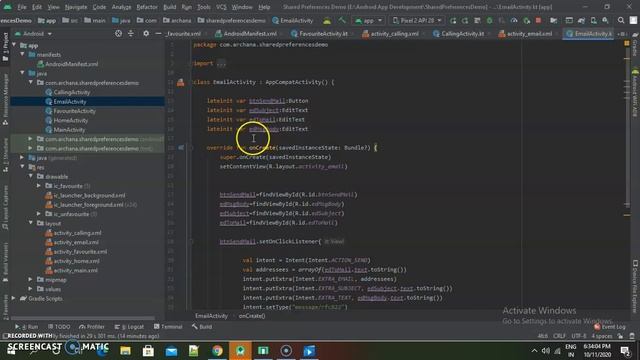Click the Search Everywhere magnifier icon
Screen dimensions: 640x360
[621, 20]
